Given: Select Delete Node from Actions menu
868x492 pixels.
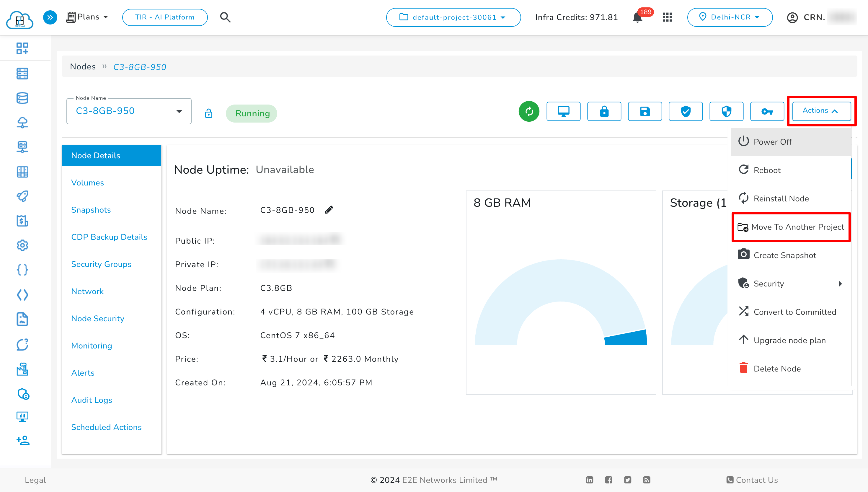Looking at the screenshot, I should (777, 369).
